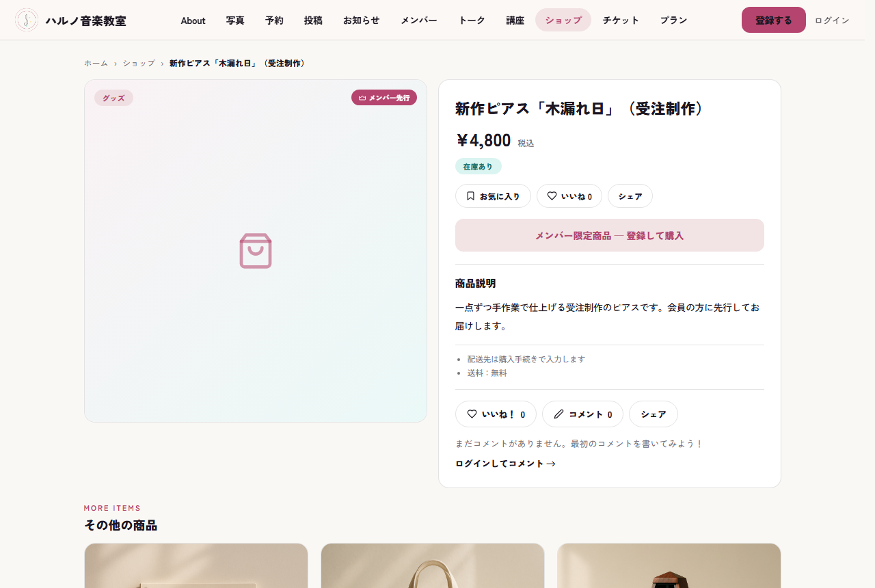Click the 新作ピアス「木漏れ日」 product title

click(x=580, y=109)
